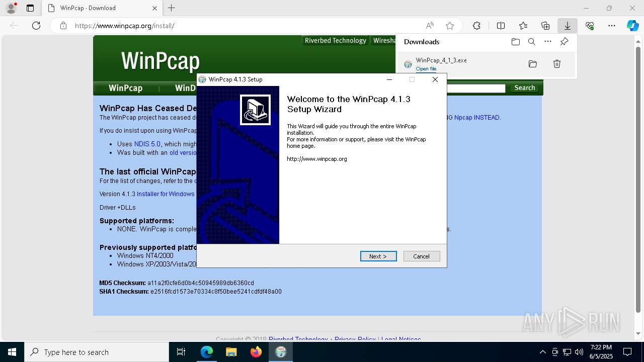This screenshot has width=644, height=362.
Task: Open Collections icon in Edge toolbar
Action: 545,26
